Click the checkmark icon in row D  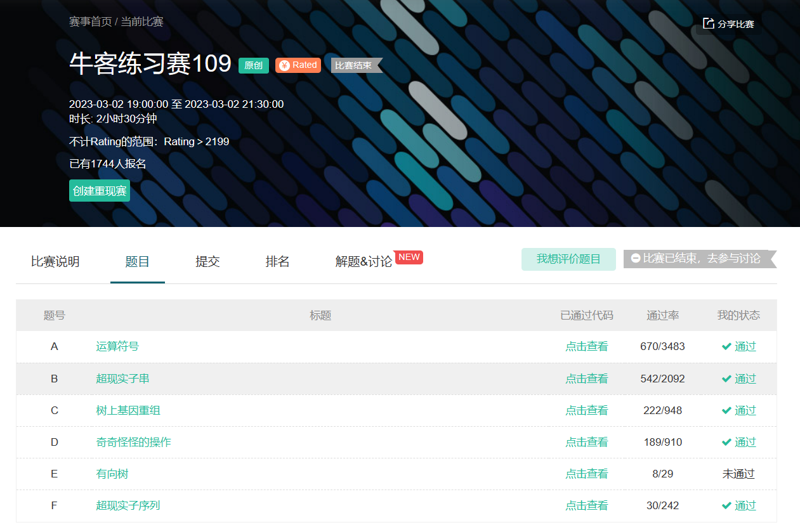(x=727, y=442)
